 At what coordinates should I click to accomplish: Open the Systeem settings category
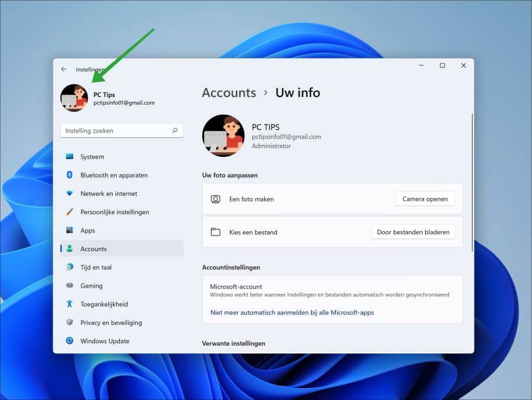(x=122, y=157)
